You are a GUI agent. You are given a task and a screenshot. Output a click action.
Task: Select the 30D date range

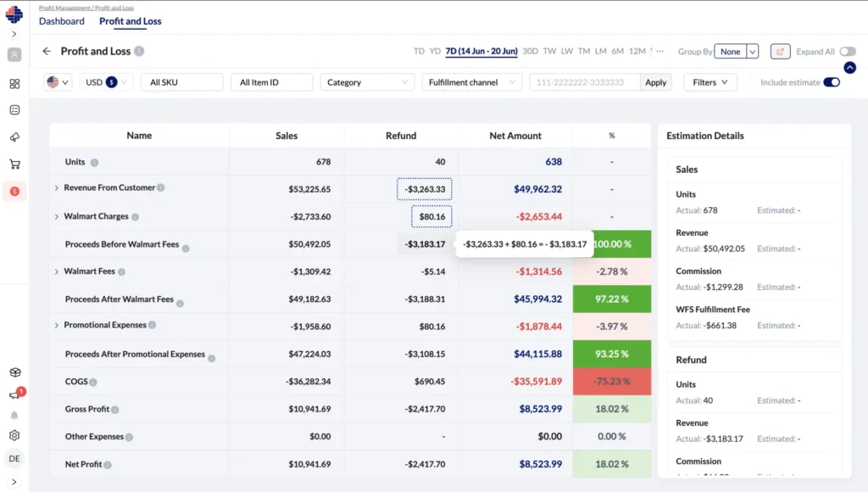point(531,51)
